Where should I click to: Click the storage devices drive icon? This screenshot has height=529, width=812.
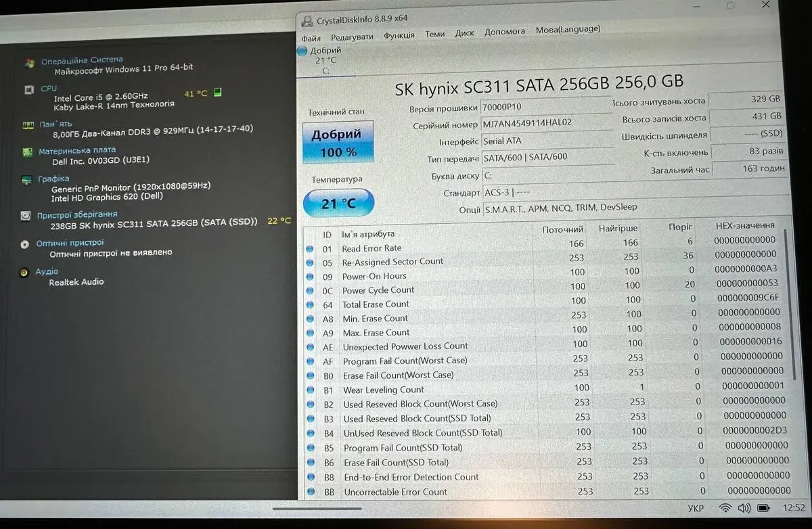26,216
